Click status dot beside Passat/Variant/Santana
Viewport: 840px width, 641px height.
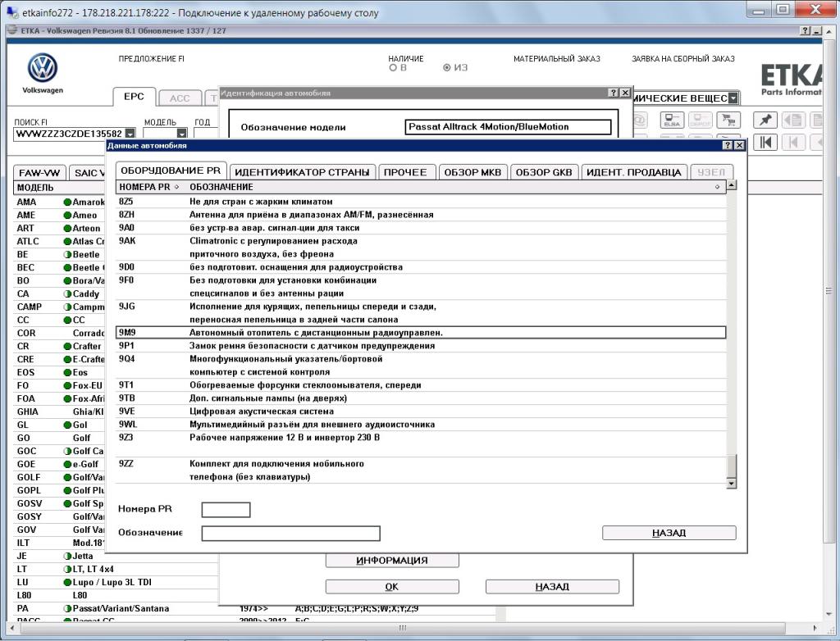coord(67,609)
